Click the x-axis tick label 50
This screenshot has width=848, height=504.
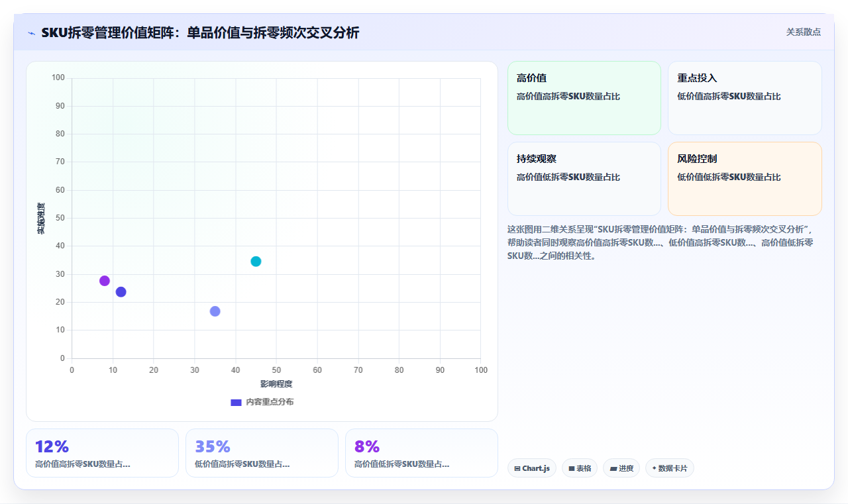[276, 370]
